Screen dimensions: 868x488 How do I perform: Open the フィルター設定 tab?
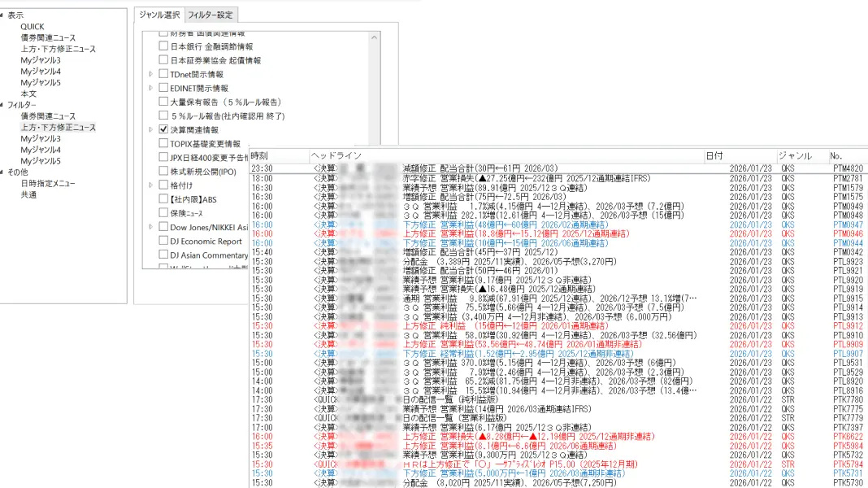coord(210,15)
